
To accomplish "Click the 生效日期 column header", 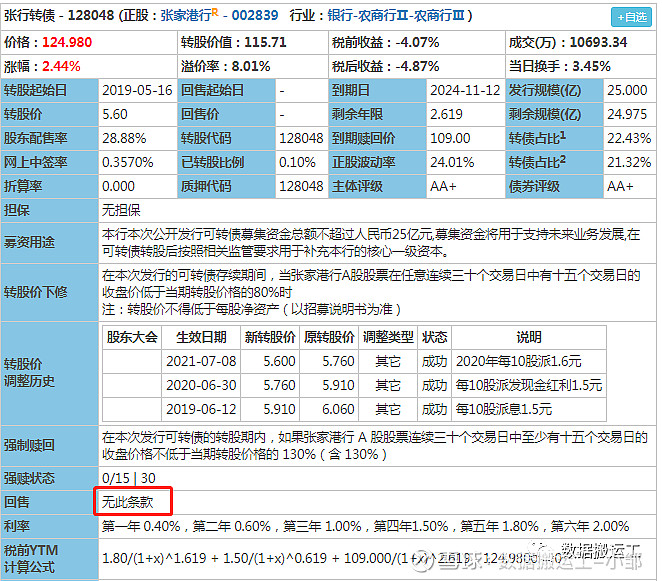I will click(x=201, y=337).
